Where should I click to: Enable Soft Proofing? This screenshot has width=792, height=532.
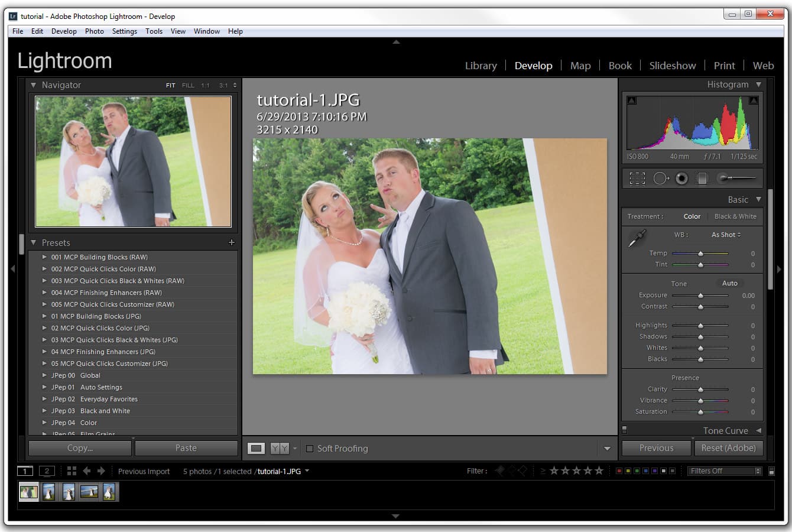click(x=310, y=449)
